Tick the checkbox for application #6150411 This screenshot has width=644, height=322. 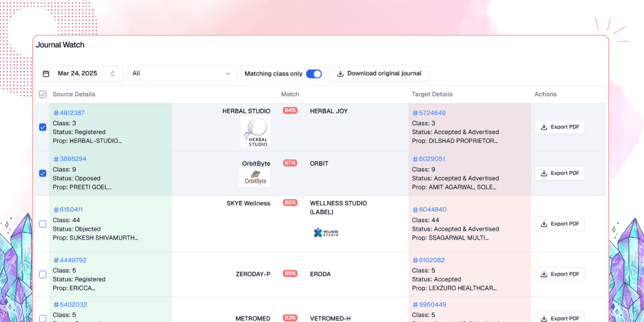coord(43,224)
